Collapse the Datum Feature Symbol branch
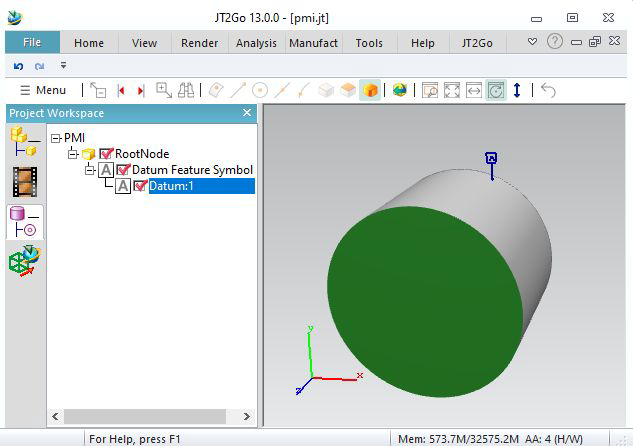The width and height of the screenshot is (633, 446). tap(90, 170)
